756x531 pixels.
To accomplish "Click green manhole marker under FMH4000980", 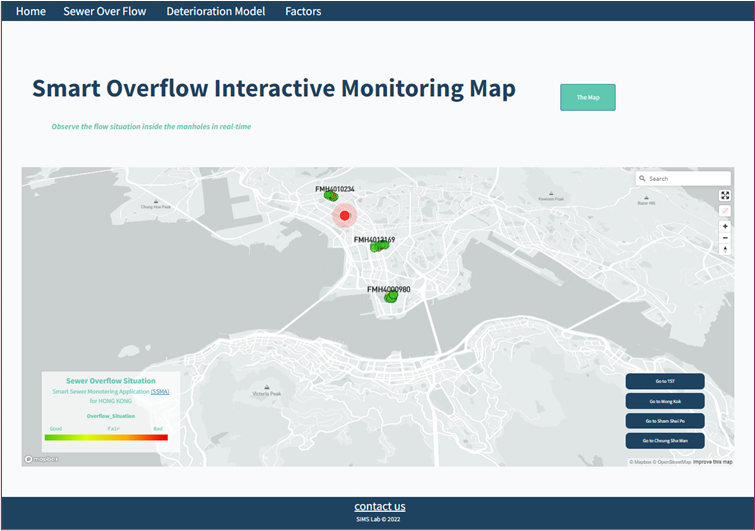I will (x=391, y=296).
